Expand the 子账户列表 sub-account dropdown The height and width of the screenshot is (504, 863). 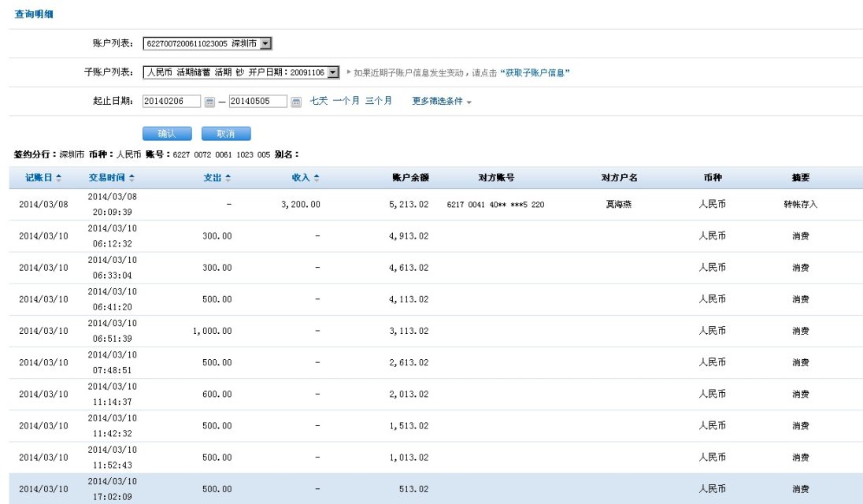coord(333,72)
